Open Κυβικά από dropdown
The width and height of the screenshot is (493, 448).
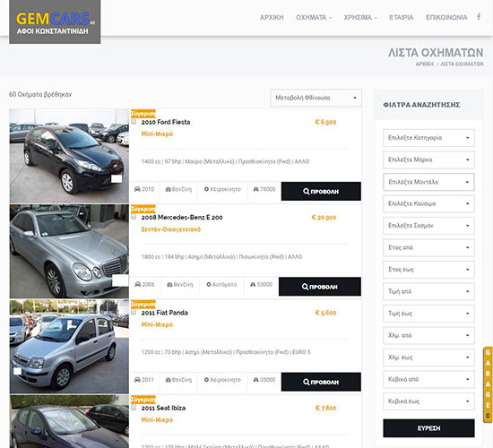tap(428, 380)
